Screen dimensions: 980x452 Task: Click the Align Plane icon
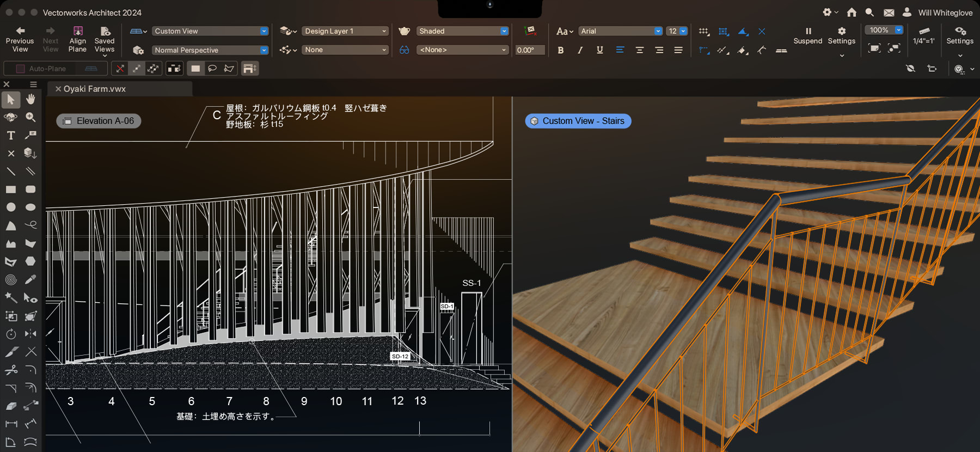77,32
